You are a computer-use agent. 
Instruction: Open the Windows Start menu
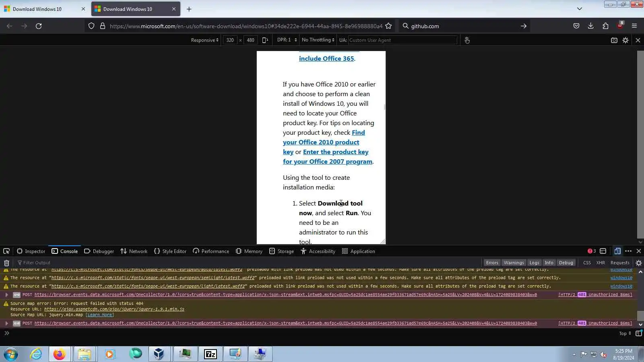coord(11,354)
